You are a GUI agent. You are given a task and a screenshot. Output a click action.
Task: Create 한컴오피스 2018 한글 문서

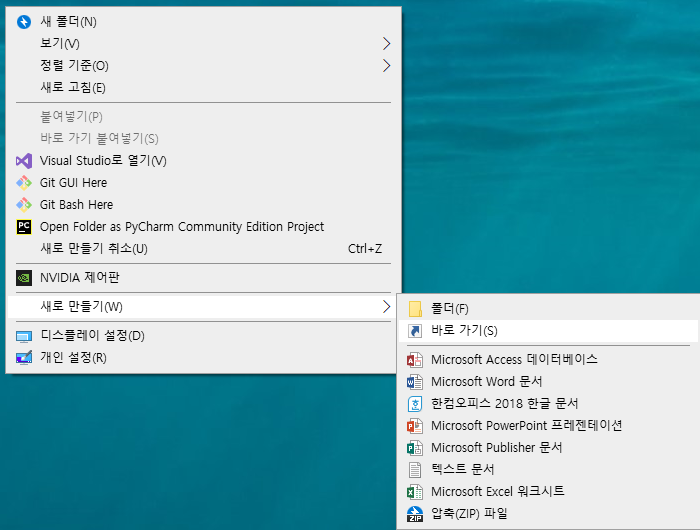(548, 404)
